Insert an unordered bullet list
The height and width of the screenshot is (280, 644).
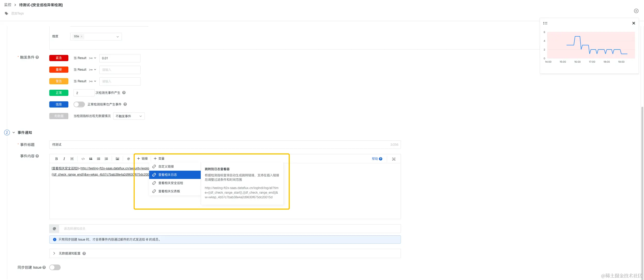(x=99, y=159)
